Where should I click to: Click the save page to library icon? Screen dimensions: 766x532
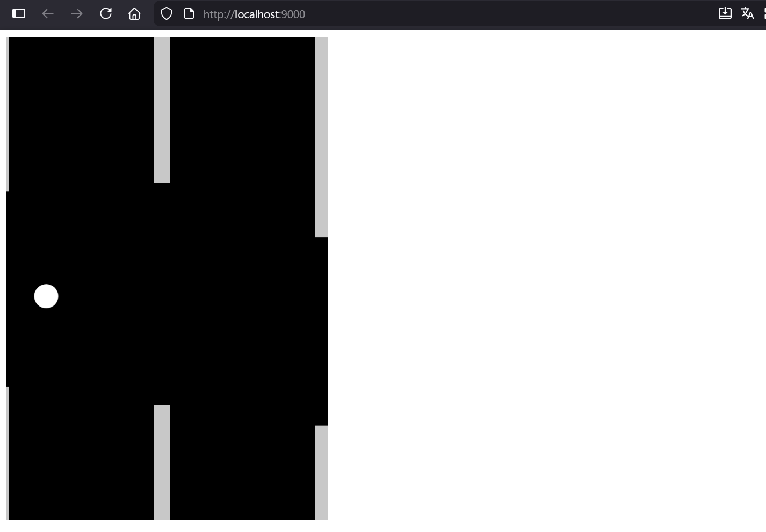[725, 13]
